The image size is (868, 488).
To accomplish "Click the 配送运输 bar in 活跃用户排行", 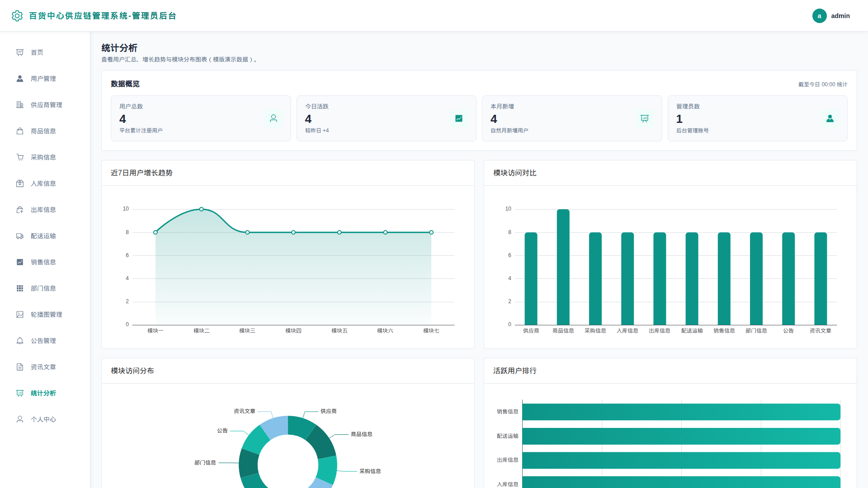I will point(681,436).
